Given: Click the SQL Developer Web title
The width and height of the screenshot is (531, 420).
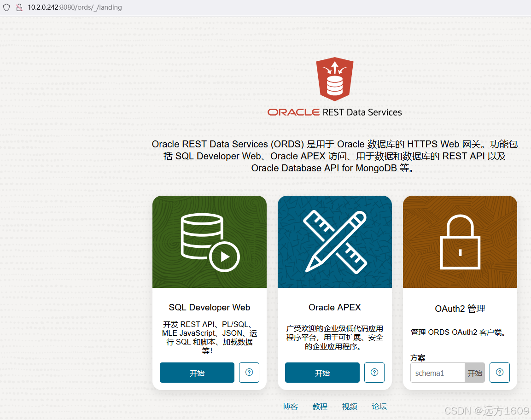Looking at the screenshot, I should pyautogui.click(x=210, y=307).
